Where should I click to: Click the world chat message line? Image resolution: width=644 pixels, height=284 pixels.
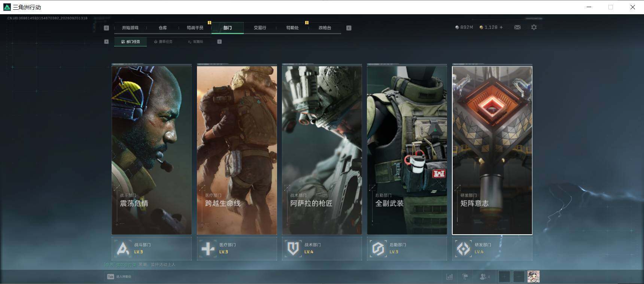click(x=140, y=265)
